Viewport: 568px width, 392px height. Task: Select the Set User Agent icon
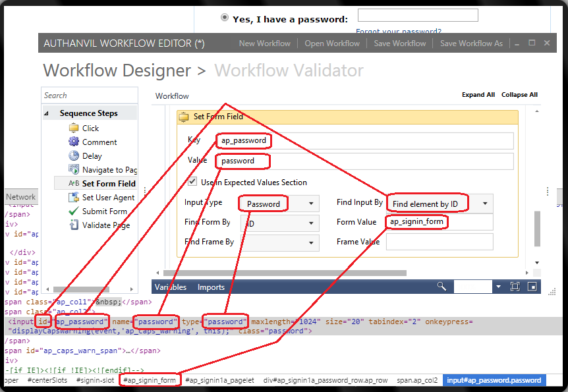pyautogui.click(x=74, y=197)
